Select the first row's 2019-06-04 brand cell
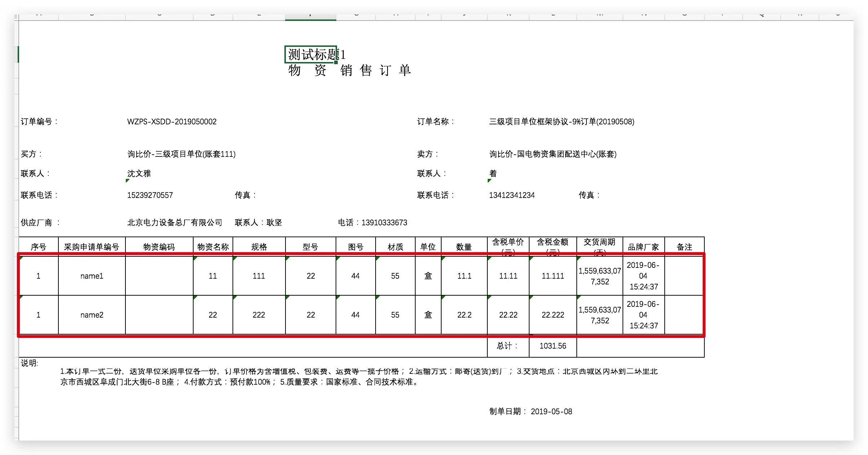The height and width of the screenshot is (455, 868). (x=643, y=276)
